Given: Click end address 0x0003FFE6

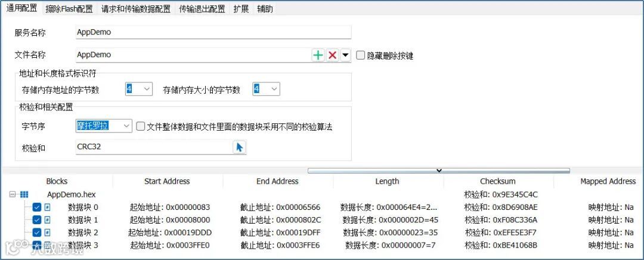Looking at the screenshot, I should [x=280, y=246].
